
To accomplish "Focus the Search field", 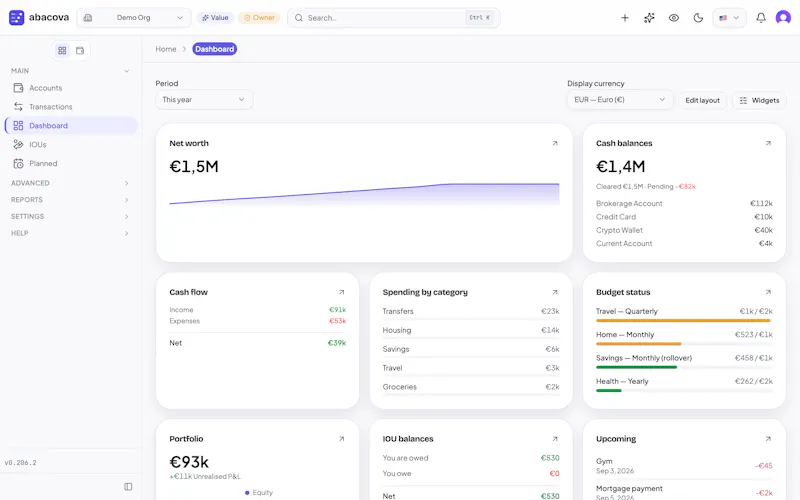I will [x=393, y=18].
